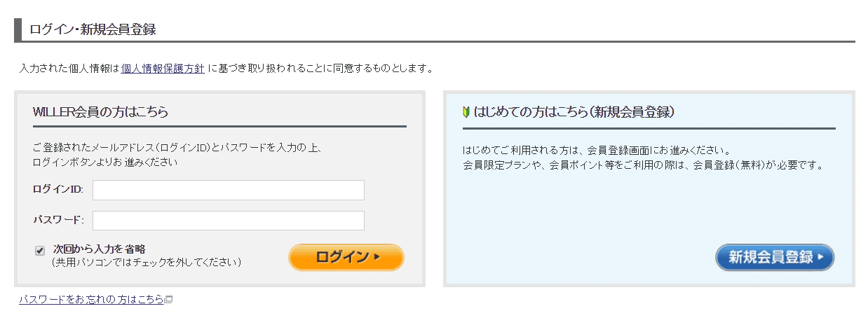Click the WILLER会員の方はこちら section heading
The height and width of the screenshot is (311, 868).
click(x=100, y=112)
